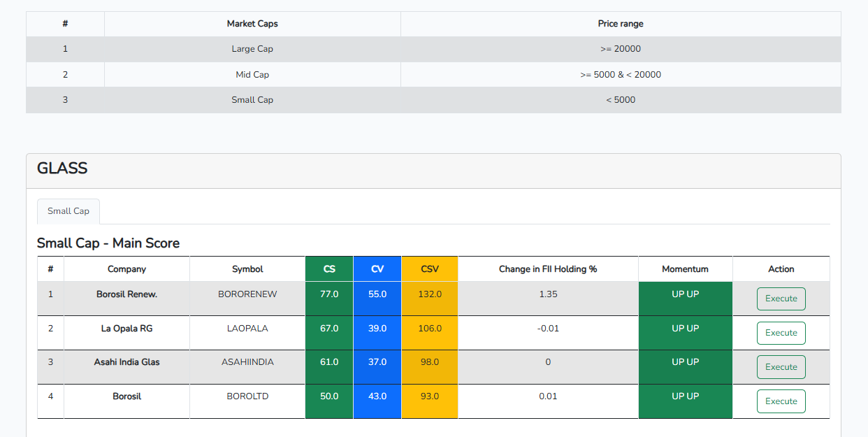The width and height of the screenshot is (868, 437).
Task: Click price range >= 20000
Action: 621,49
